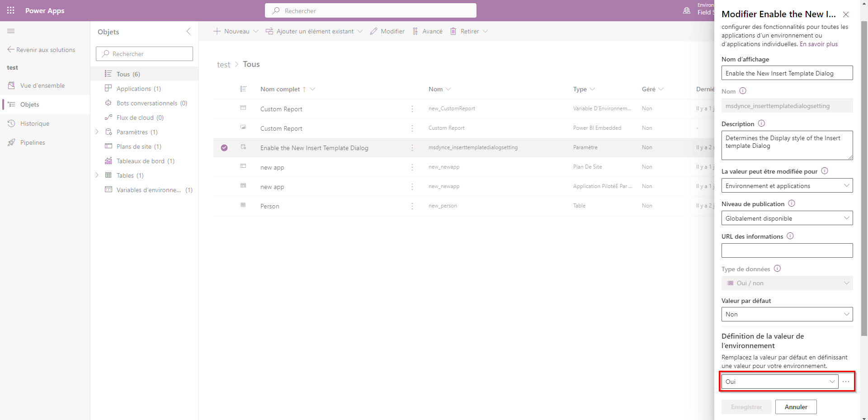Open Ajouter un élément existant dropdown
Screen dimensions: 868x420
pos(314,31)
